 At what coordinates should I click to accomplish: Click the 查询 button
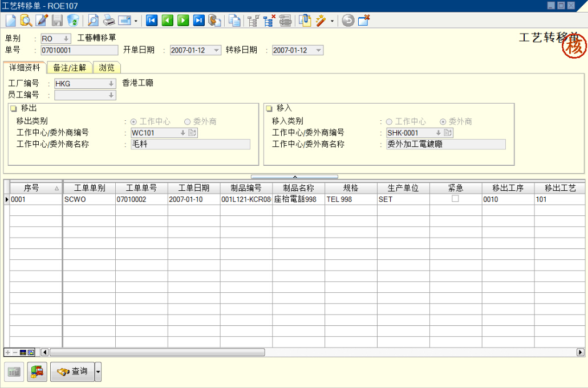72,371
